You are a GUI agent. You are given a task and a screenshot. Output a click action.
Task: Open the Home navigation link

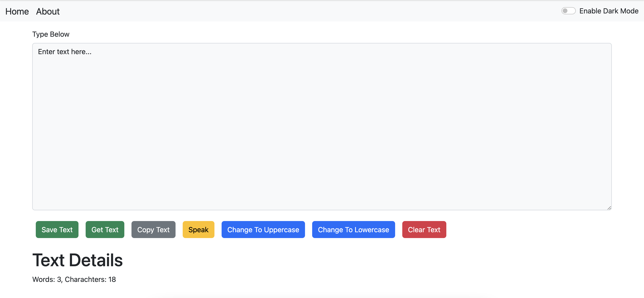(17, 11)
